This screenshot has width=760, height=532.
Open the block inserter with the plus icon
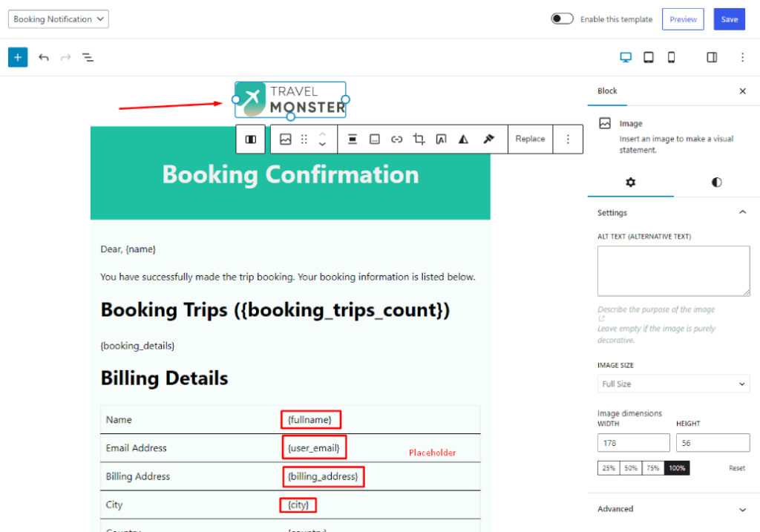[17, 56]
